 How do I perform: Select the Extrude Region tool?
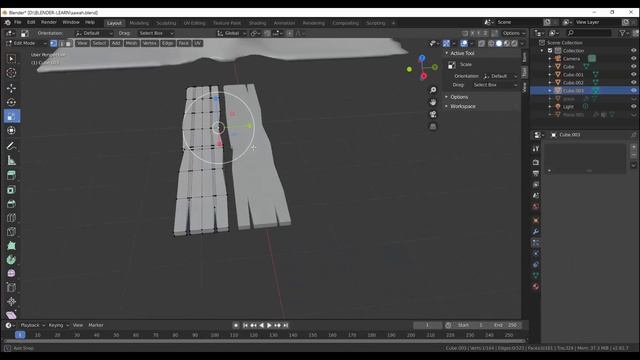point(11,176)
